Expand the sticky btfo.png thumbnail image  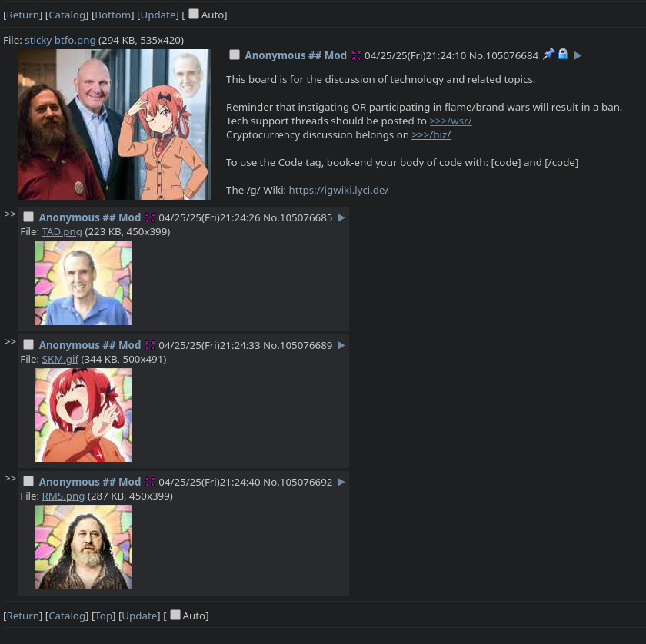click(115, 124)
